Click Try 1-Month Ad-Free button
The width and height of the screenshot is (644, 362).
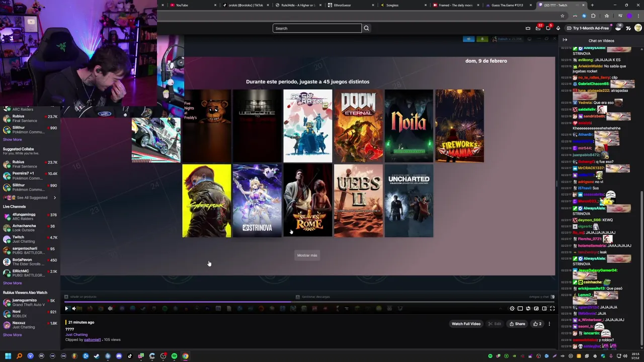pyautogui.click(x=588, y=28)
